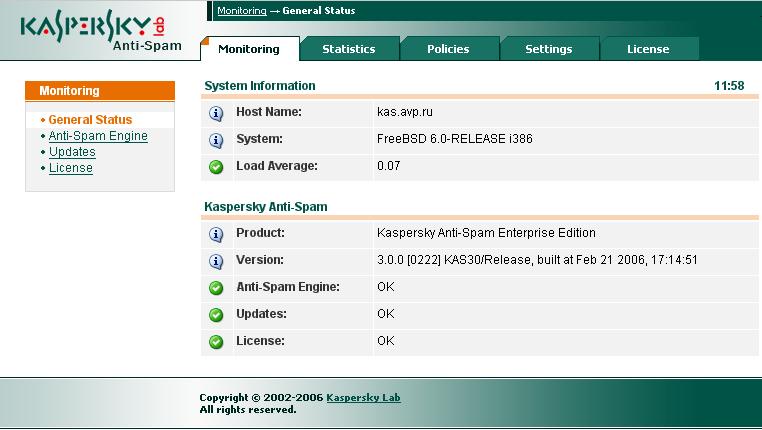Screen dimensions: 762x430
Task: Open the Statistics tab
Action: [349, 49]
